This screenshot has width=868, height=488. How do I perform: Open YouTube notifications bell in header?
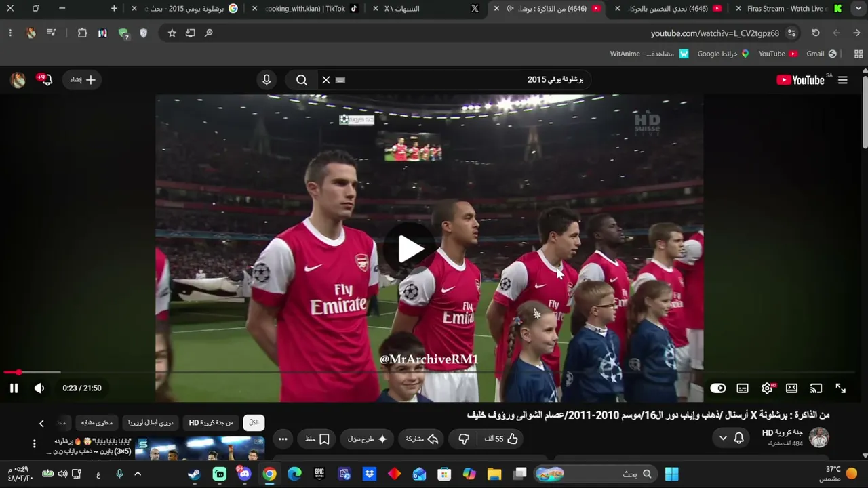pos(45,80)
